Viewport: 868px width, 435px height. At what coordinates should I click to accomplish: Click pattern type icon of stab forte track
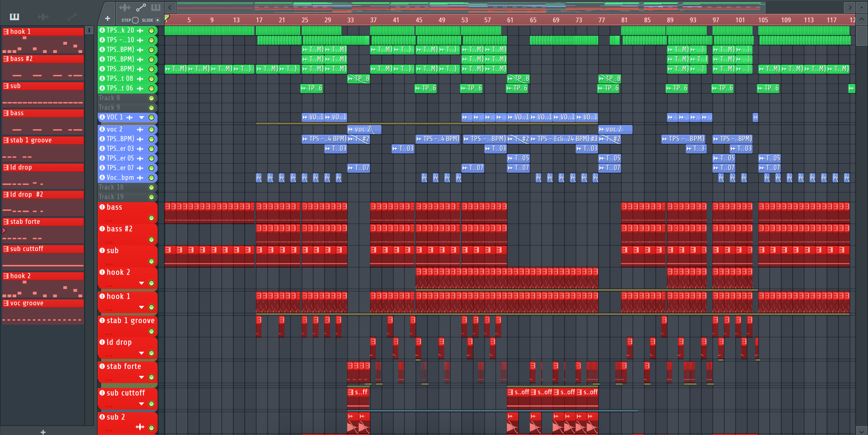[102, 366]
